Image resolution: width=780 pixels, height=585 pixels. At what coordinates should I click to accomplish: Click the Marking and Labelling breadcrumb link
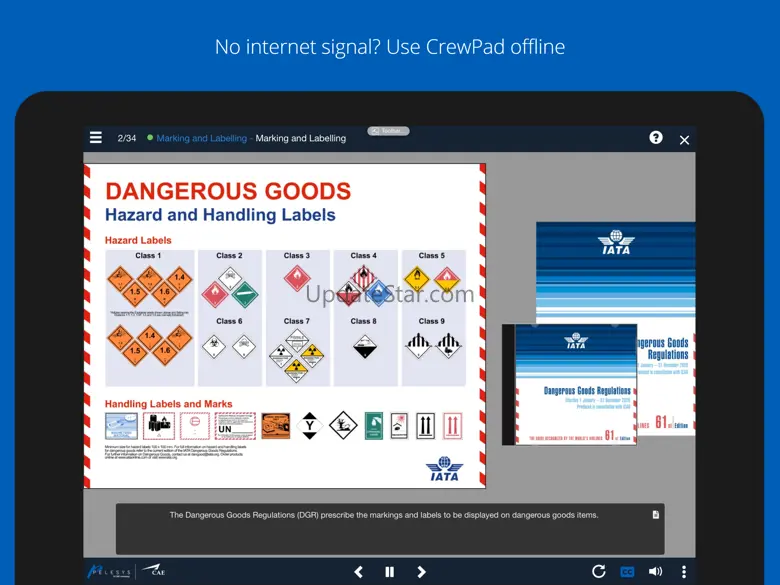[x=201, y=138]
